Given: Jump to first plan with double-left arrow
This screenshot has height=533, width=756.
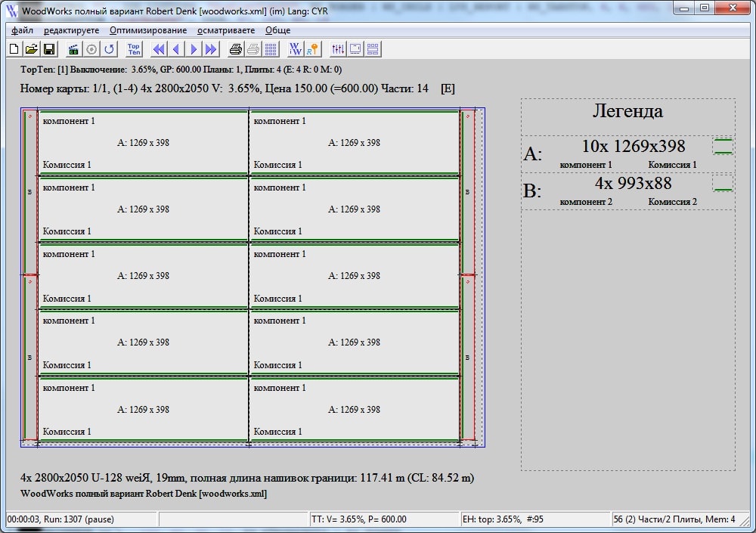Looking at the screenshot, I should [x=158, y=48].
